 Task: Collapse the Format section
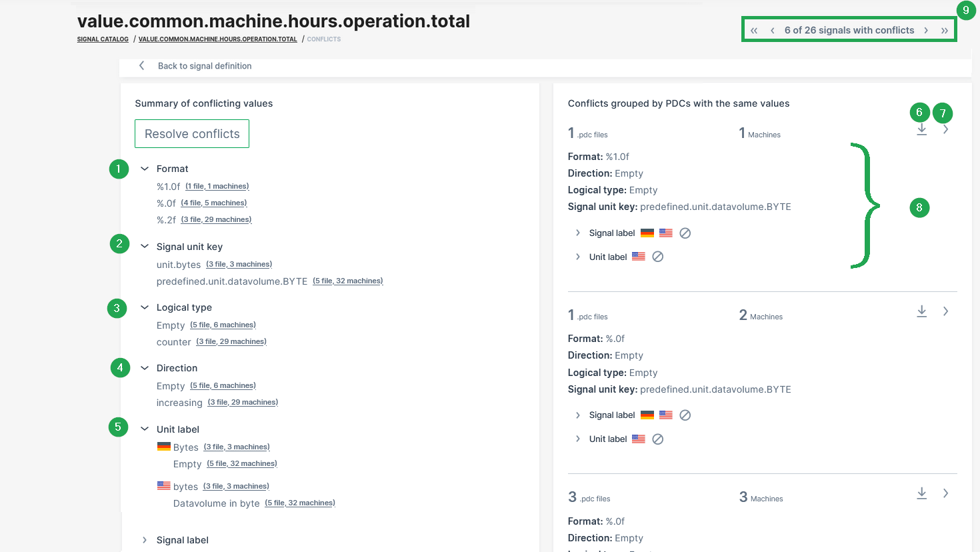(145, 169)
